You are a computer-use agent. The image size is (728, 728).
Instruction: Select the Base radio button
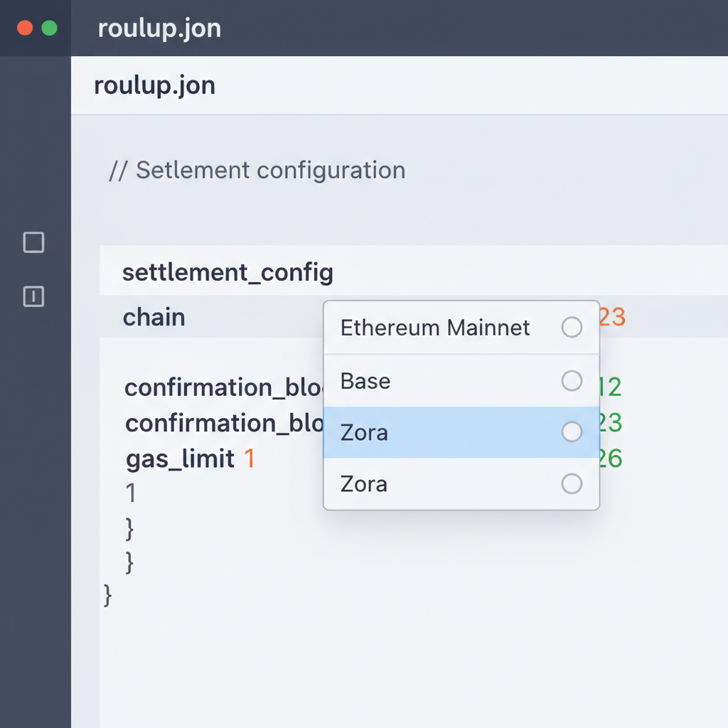click(572, 381)
